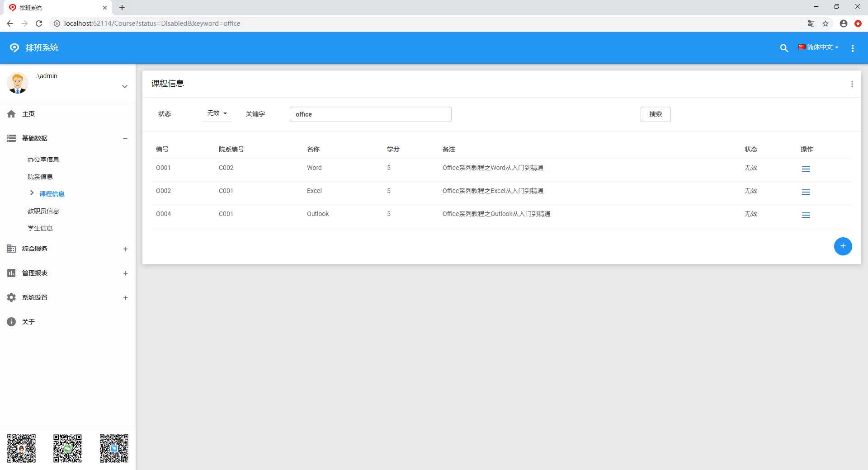
Task: Click the 备注 column header
Action: click(x=449, y=149)
